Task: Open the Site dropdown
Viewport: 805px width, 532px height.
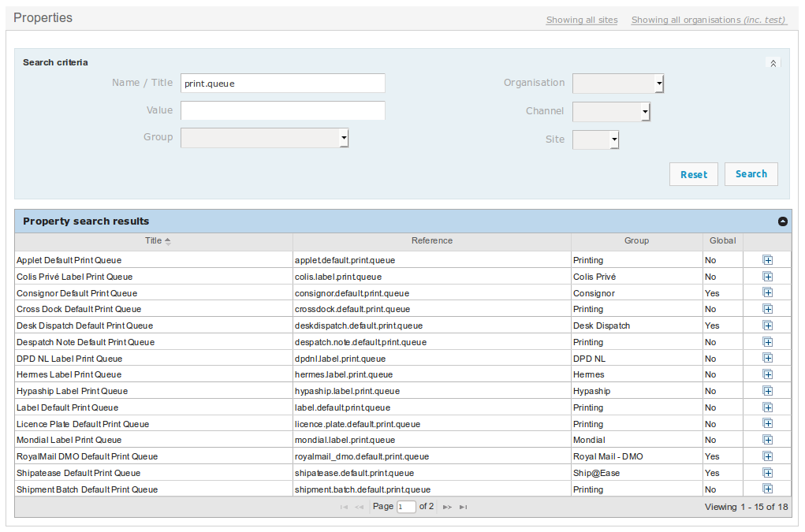Action: click(x=595, y=140)
